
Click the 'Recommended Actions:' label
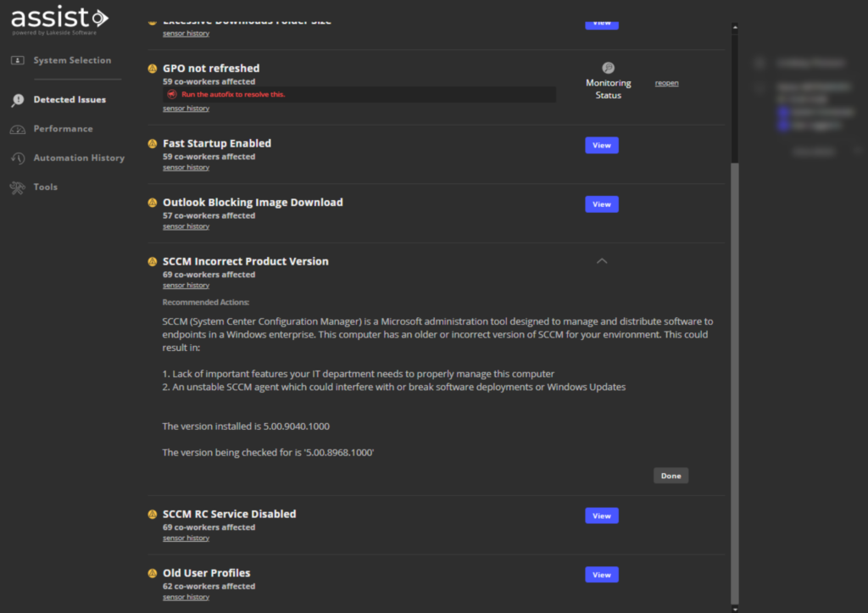(206, 303)
